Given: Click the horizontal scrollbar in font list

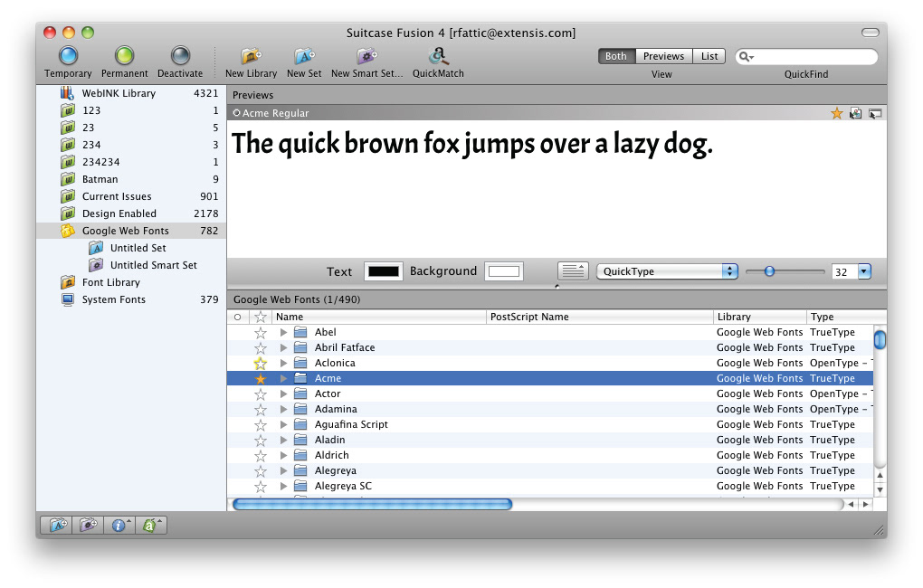Looking at the screenshot, I should pyautogui.click(x=372, y=504).
